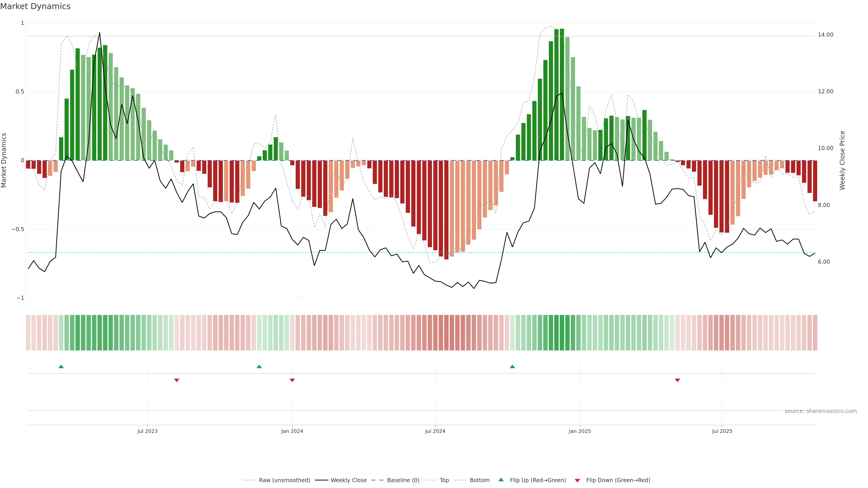Click the red flip-down marker at Jan 2024
This screenshot has width=868, height=488.
292,380
